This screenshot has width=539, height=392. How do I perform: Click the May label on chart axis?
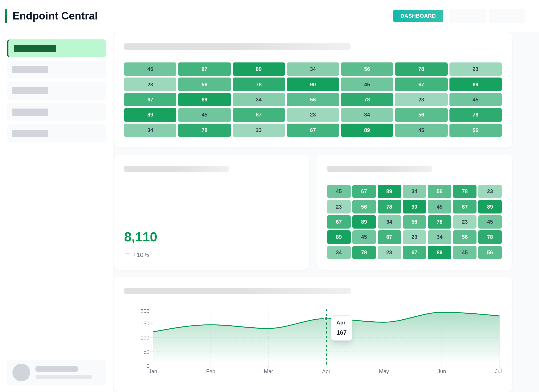pyautogui.click(x=384, y=371)
